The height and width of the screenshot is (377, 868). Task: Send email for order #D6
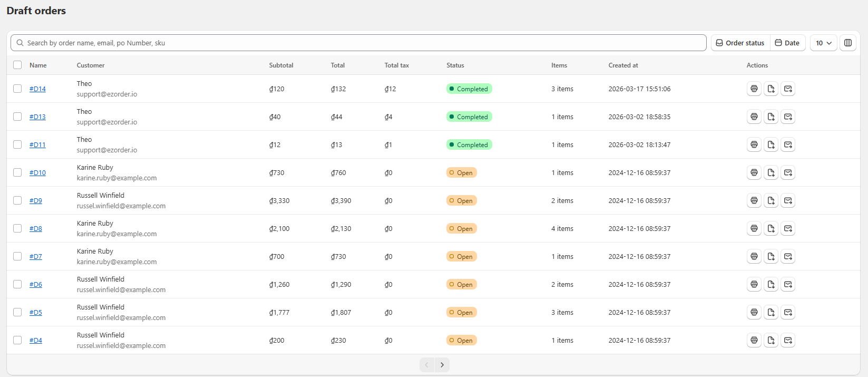[x=788, y=284]
